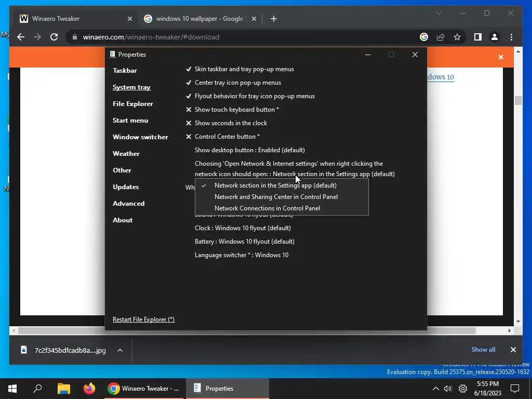Toggle Flyout behavior for tray icon menus
The width and height of the screenshot is (532, 399).
pos(250,96)
